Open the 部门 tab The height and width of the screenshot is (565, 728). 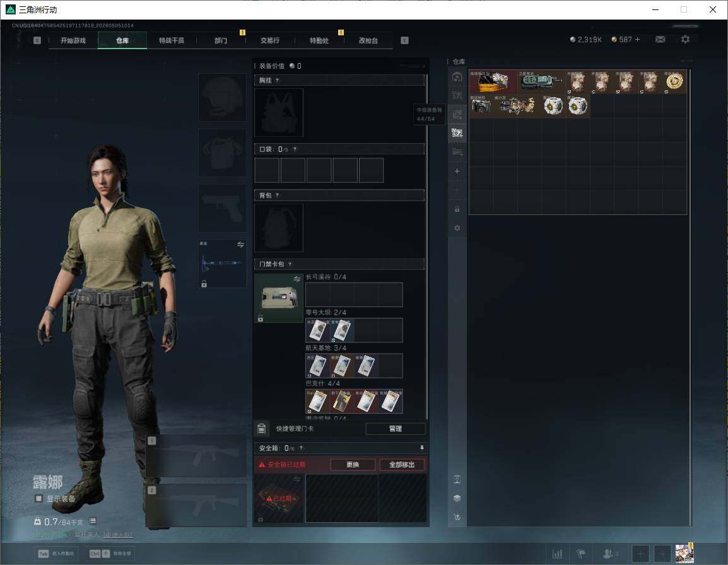tap(221, 40)
